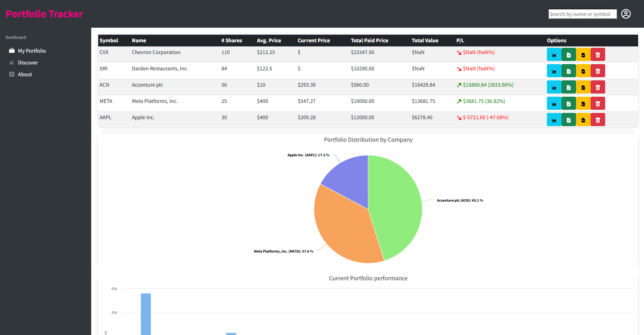Click the Portfolio Tracker logo
644x335 pixels.
coord(44,14)
